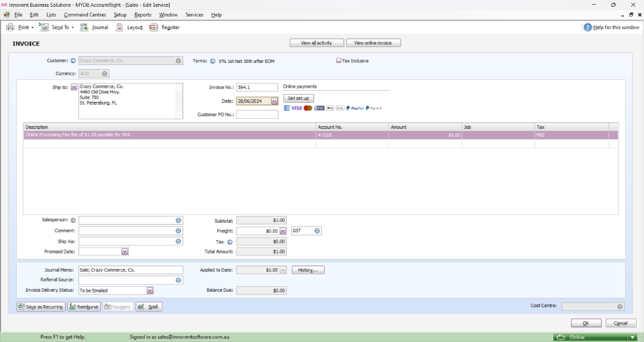Click the History button
This screenshot has width=644, height=342.
click(308, 270)
